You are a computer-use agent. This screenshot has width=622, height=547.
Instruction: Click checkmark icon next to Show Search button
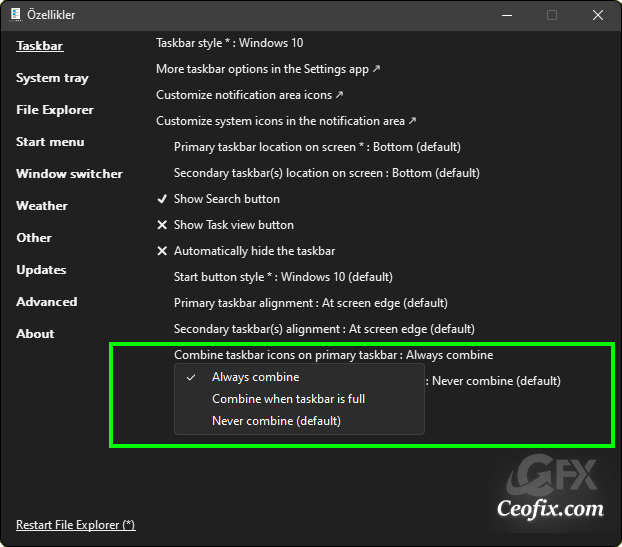point(162,199)
